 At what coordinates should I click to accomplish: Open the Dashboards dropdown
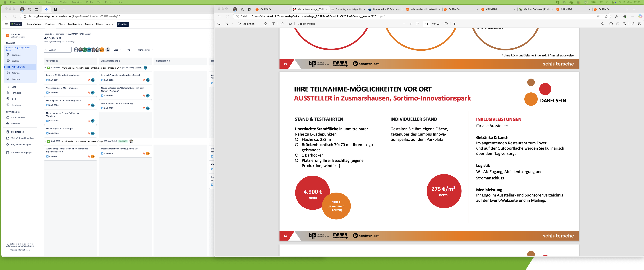click(x=75, y=24)
